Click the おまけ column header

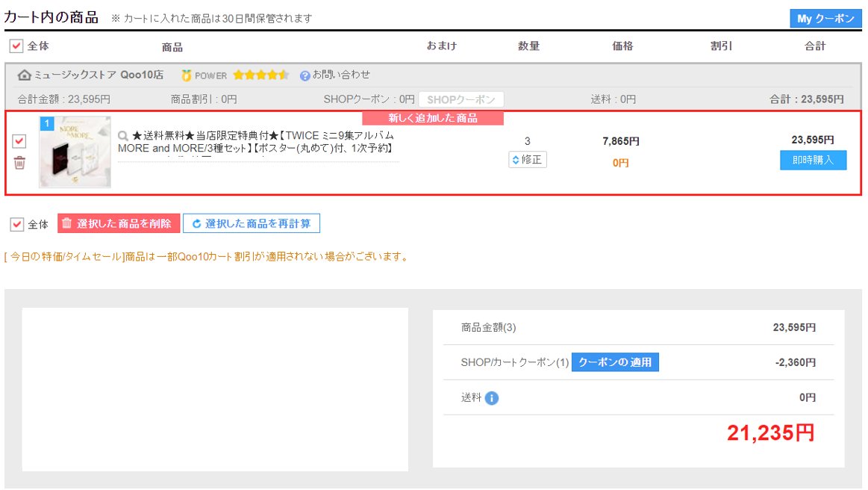(x=442, y=46)
